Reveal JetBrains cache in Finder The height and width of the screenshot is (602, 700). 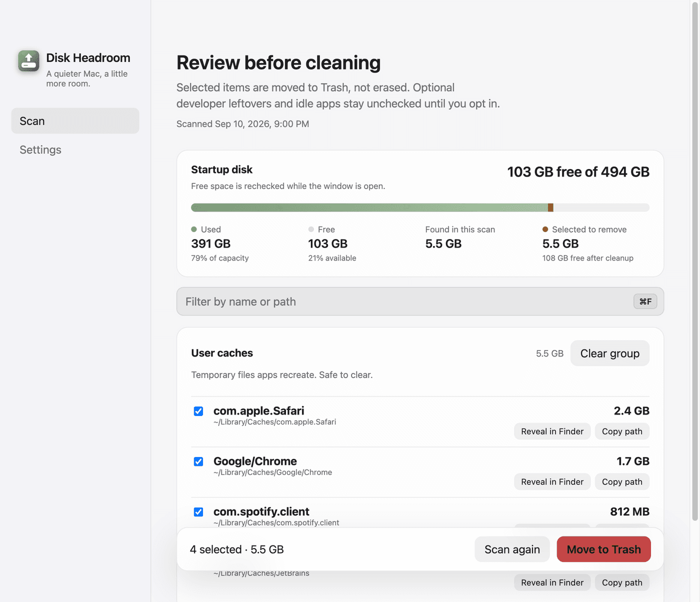pyautogui.click(x=552, y=582)
